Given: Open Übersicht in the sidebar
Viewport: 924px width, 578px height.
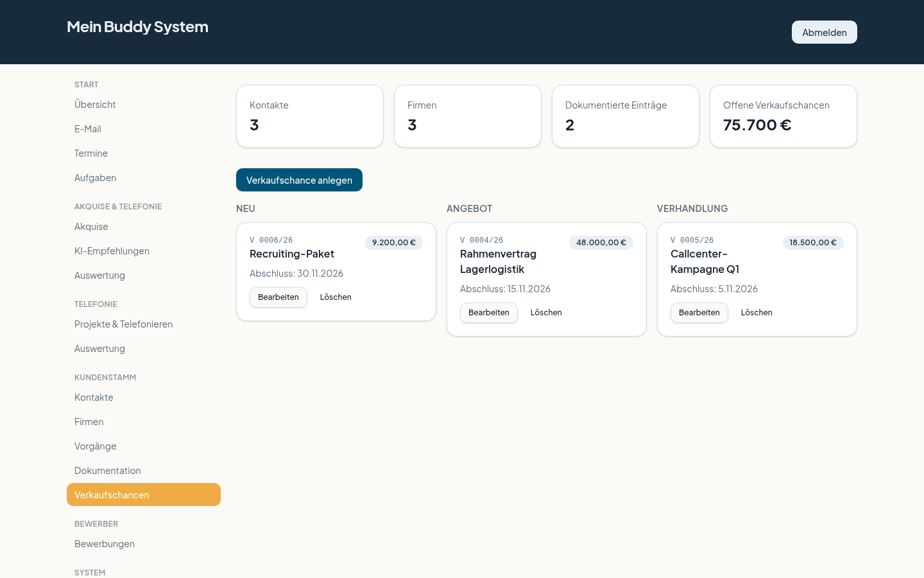Looking at the screenshot, I should [x=144, y=105].
